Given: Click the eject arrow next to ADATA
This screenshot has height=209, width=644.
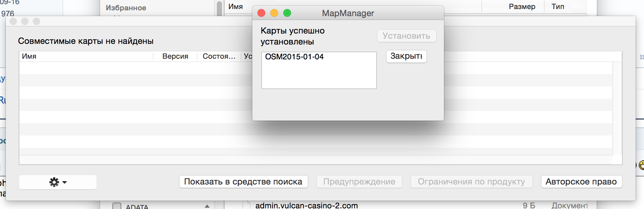Looking at the screenshot, I should [x=207, y=206].
